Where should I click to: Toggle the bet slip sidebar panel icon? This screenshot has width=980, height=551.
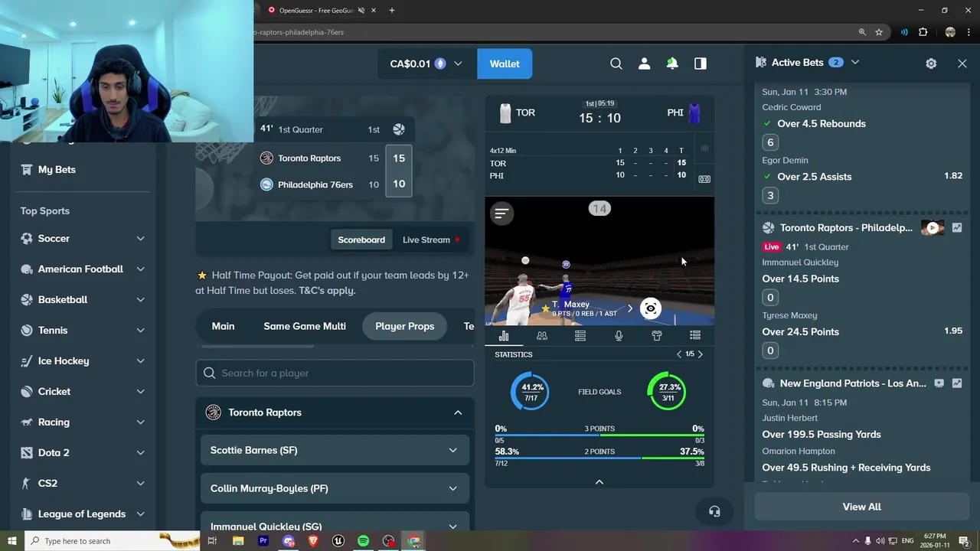(x=701, y=64)
